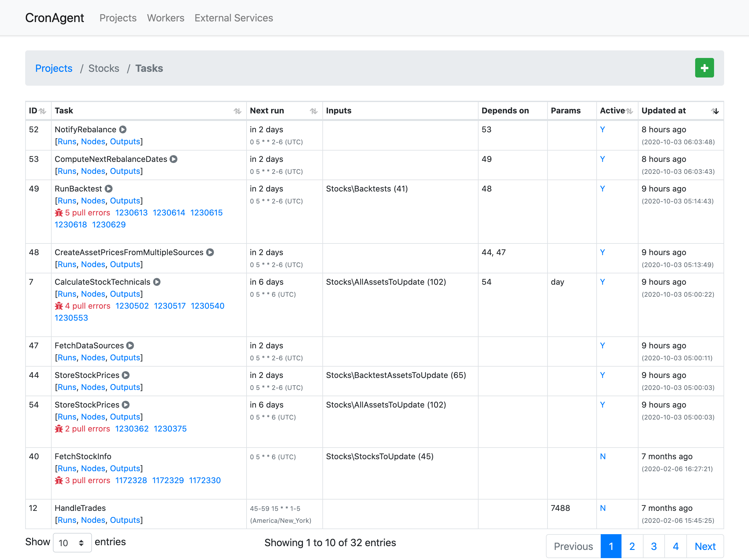Open the Workers nav menu item
749x560 pixels.
(x=166, y=18)
